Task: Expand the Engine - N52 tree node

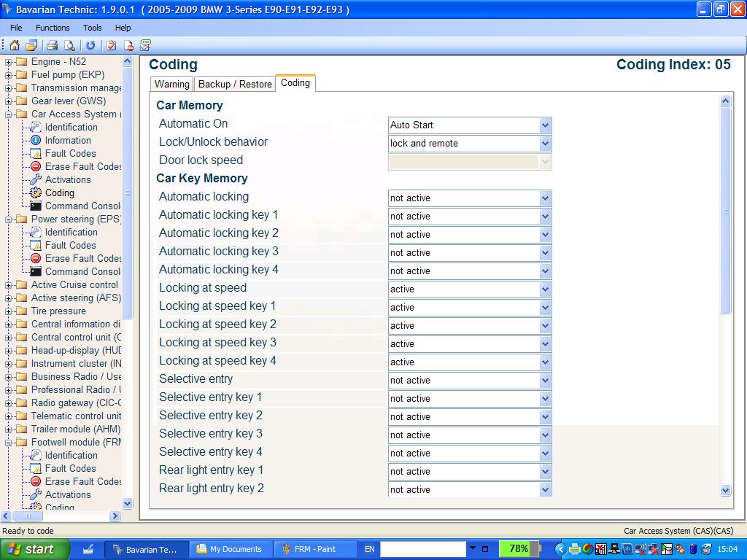Action: tap(8, 62)
